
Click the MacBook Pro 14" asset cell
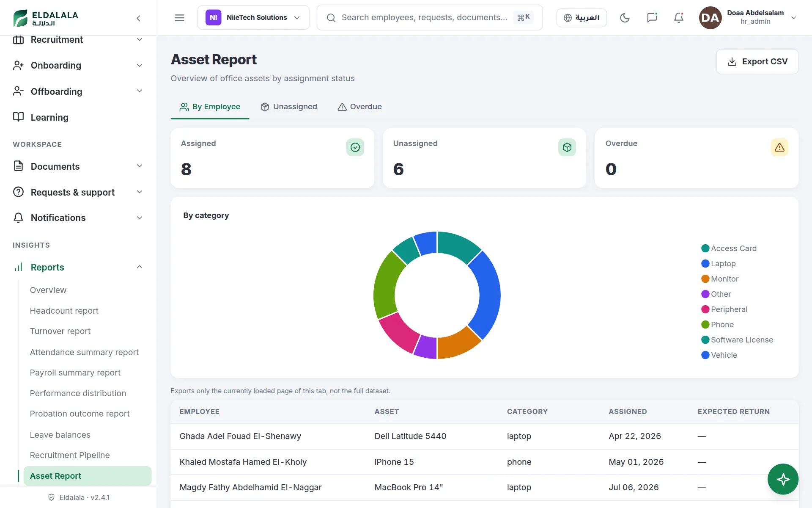pyautogui.click(x=409, y=487)
